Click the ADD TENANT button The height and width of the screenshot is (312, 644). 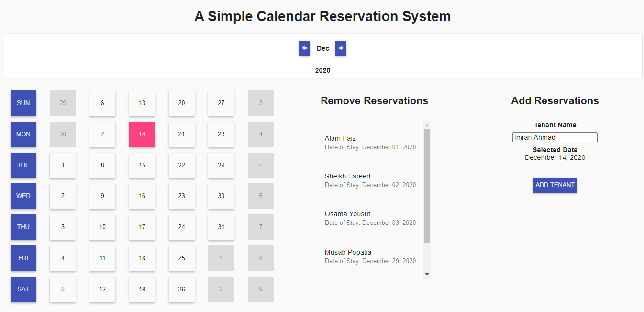tap(555, 185)
